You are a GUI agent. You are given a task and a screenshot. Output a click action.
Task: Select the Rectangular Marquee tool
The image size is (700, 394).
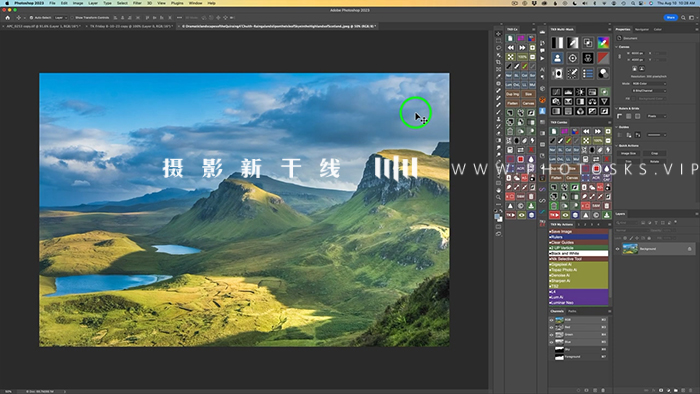(498, 41)
